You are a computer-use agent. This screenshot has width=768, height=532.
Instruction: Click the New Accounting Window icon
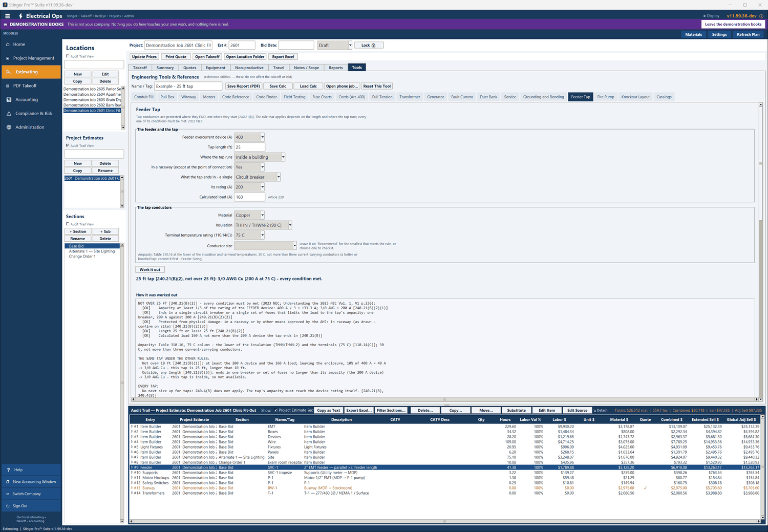8,482
